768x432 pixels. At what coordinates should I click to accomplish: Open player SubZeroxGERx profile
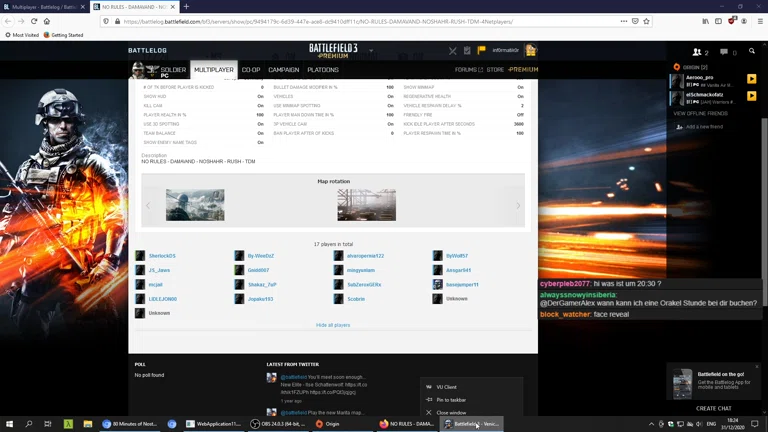[364, 285]
